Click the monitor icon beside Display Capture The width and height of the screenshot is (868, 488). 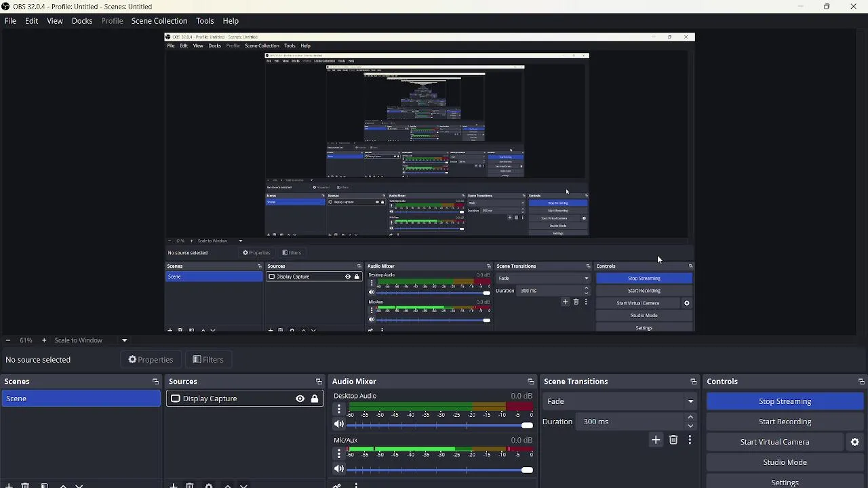pyautogui.click(x=176, y=399)
